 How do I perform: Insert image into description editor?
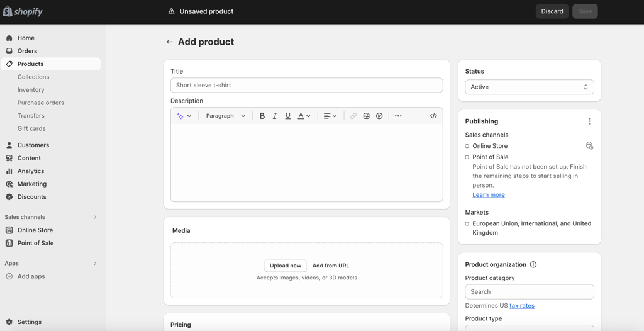(367, 116)
